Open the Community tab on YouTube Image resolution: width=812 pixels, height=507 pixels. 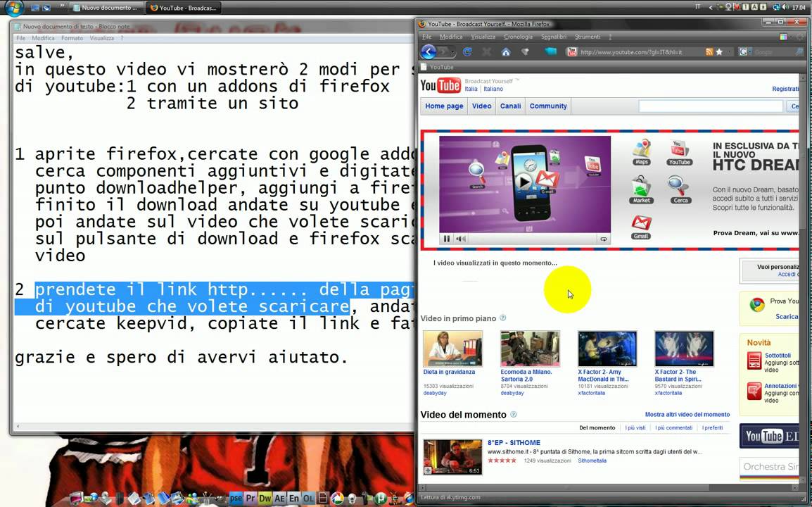[548, 106]
